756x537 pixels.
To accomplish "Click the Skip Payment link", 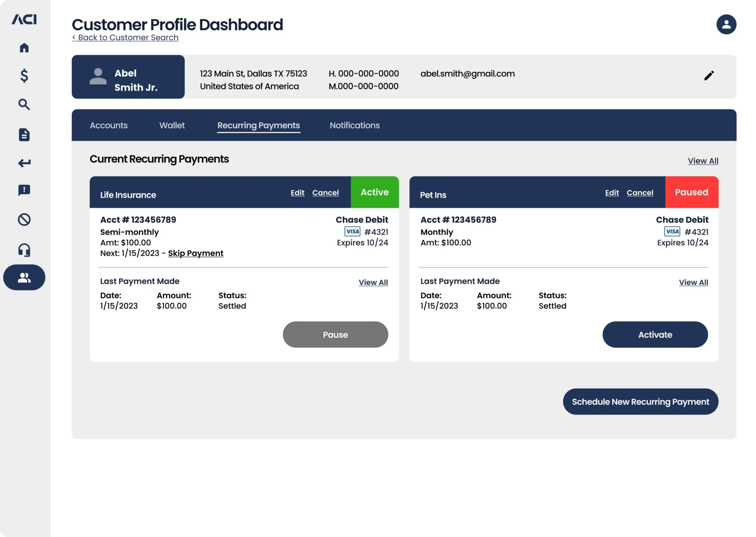I will (x=196, y=253).
